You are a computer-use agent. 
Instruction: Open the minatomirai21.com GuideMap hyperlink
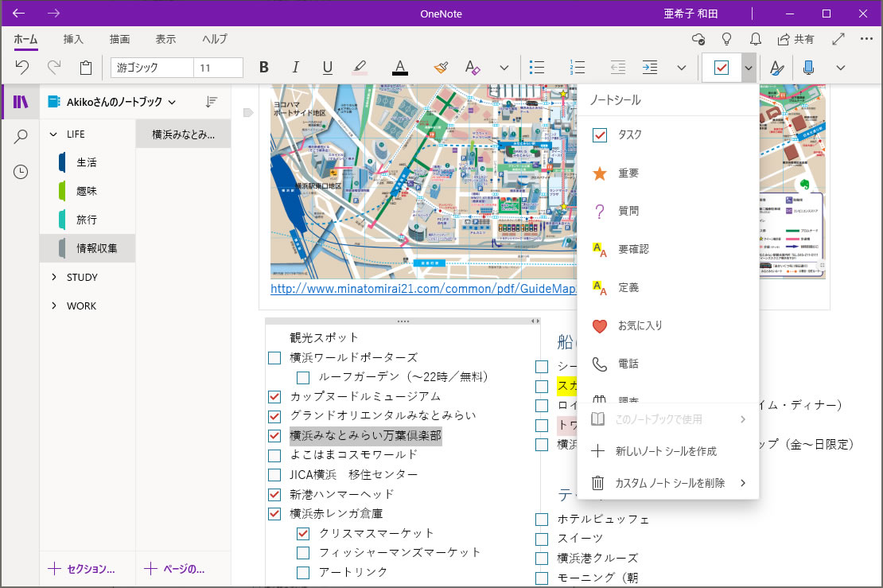(x=422, y=290)
